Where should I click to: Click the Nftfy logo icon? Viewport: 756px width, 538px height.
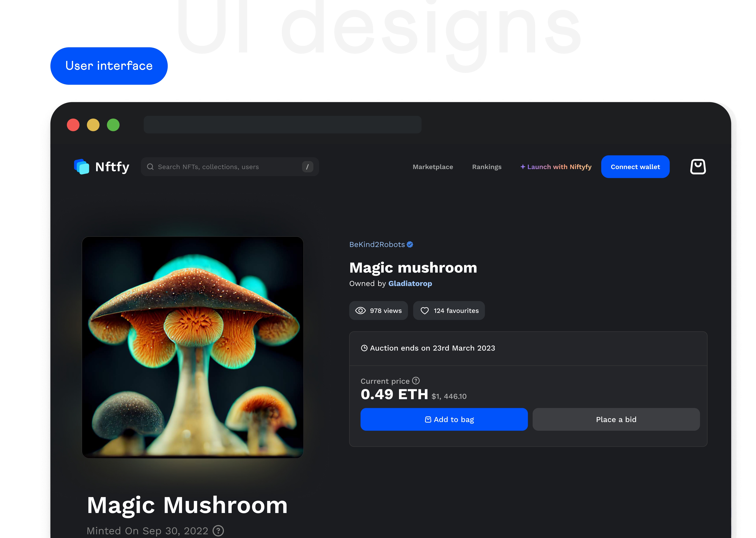(x=81, y=167)
